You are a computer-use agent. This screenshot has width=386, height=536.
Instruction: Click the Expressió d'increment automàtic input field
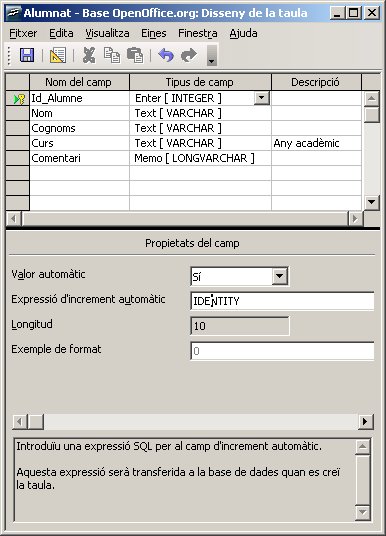(282, 301)
